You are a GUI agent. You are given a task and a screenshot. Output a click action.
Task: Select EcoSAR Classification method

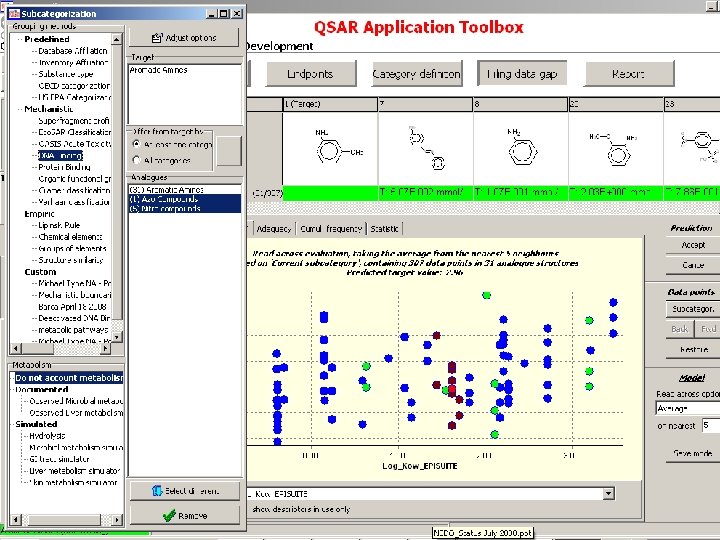point(74,132)
